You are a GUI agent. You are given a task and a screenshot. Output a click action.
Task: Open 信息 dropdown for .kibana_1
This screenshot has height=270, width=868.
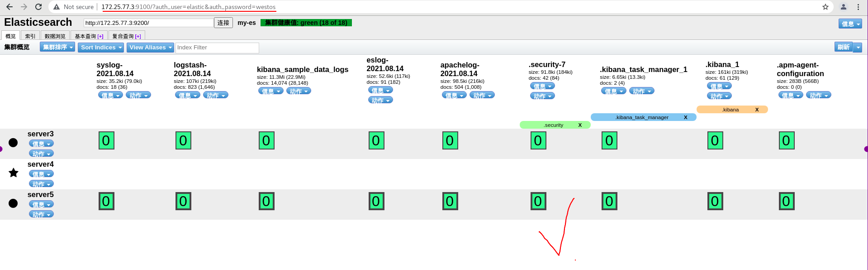[719, 86]
